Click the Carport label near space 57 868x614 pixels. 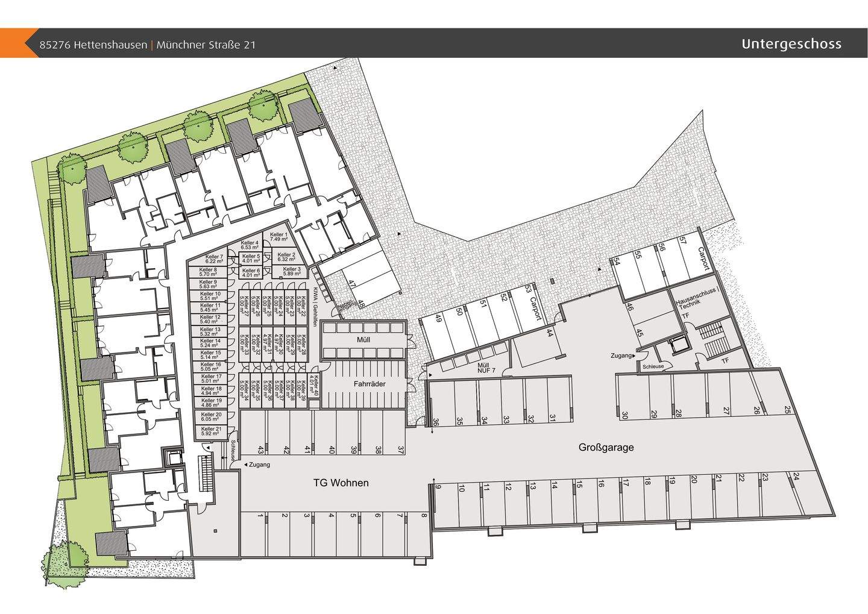(x=702, y=258)
